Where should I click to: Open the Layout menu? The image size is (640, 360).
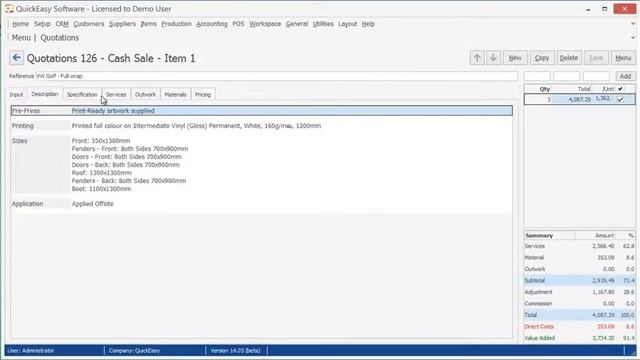tap(347, 24)
